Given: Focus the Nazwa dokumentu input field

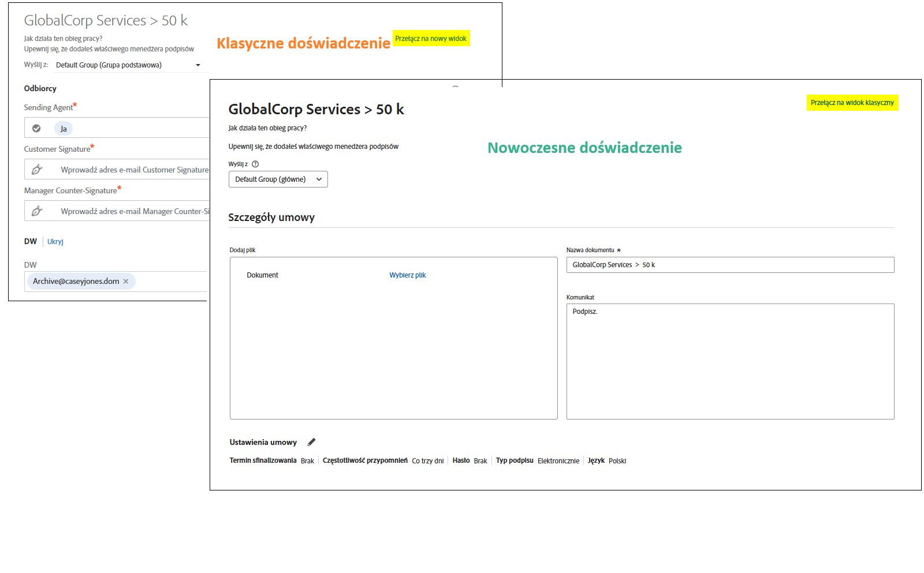Looking at the screenshot, I should (730, 265).
